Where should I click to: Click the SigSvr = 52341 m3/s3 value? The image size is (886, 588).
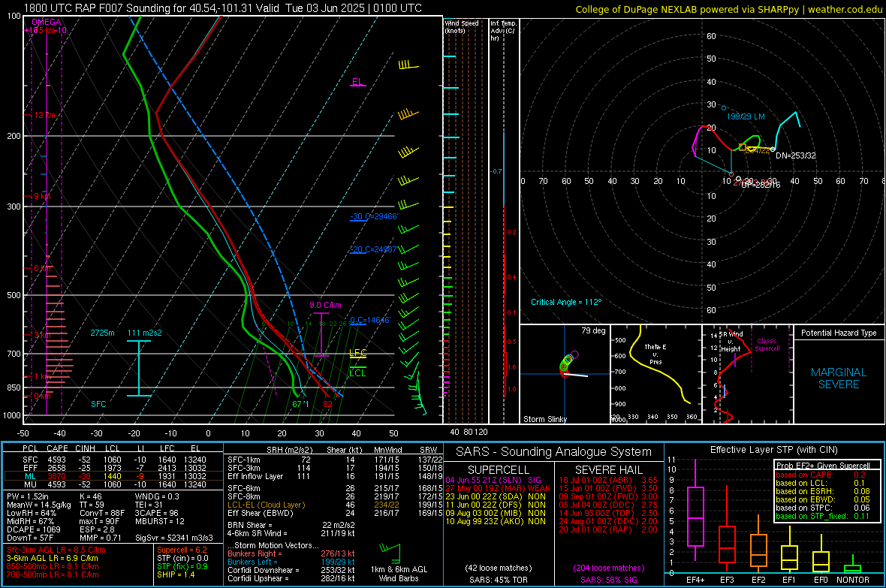pyautogui.click(x=174, y=538)
